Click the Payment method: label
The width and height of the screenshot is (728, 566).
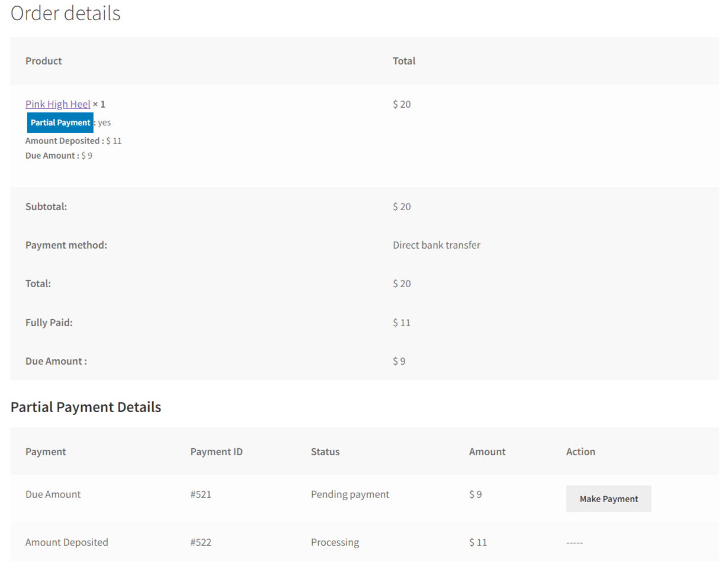[x=66, y=245]
